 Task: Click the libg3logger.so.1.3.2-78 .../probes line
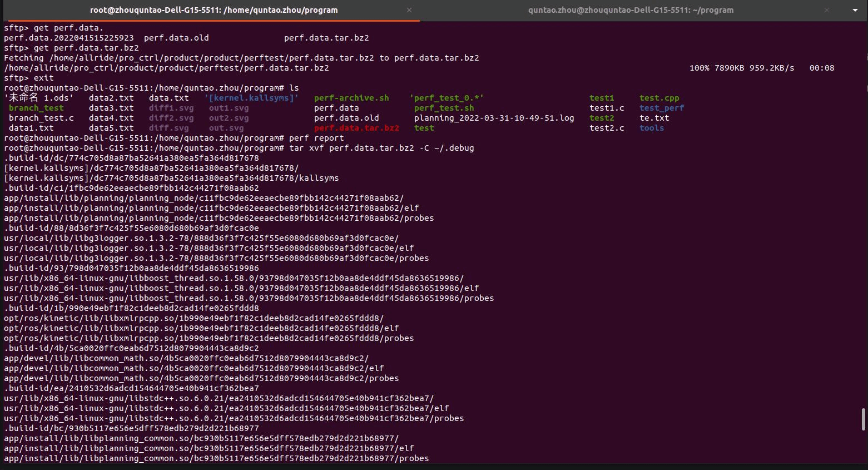pyautogui.click(x=216, y=258)
